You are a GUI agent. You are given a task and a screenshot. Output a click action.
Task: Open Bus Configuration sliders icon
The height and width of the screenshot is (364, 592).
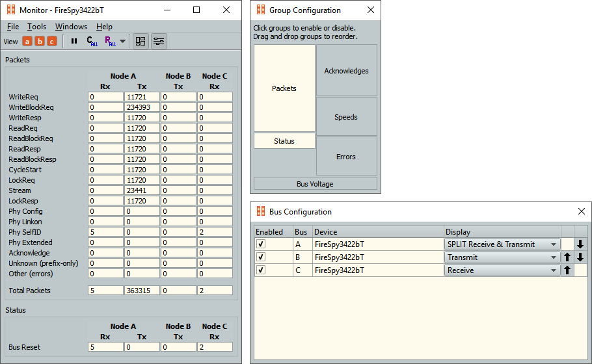click(159, 42)
